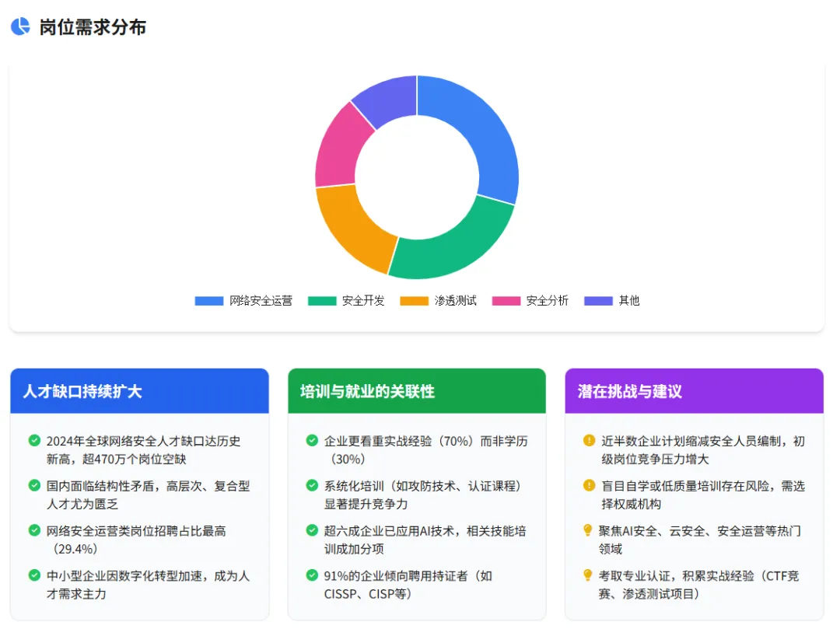The image size is (840, 629).
Task: Click check icon next to 国内面临结构性矛盾
Action: coord(34,485)
